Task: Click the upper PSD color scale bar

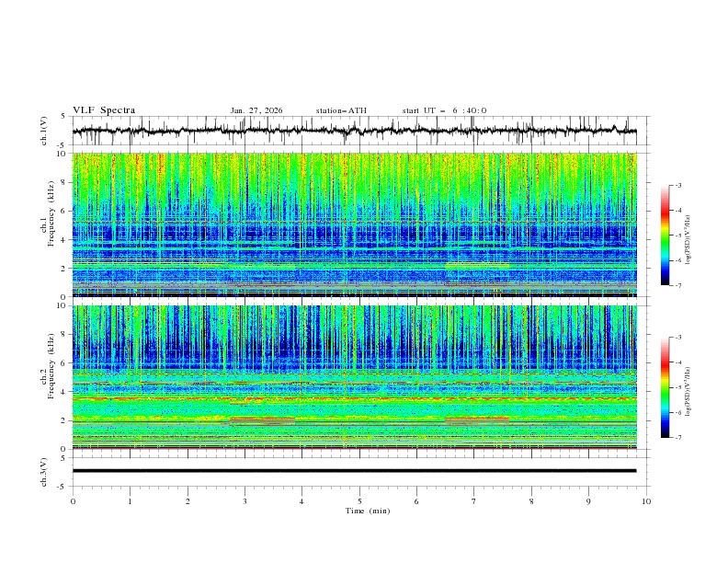Action: [665, 236]
